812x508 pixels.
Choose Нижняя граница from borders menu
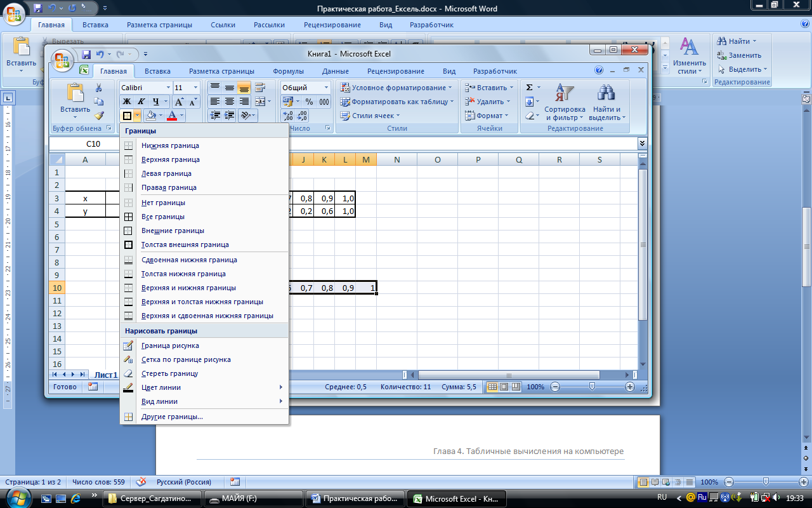coord(204,145)
